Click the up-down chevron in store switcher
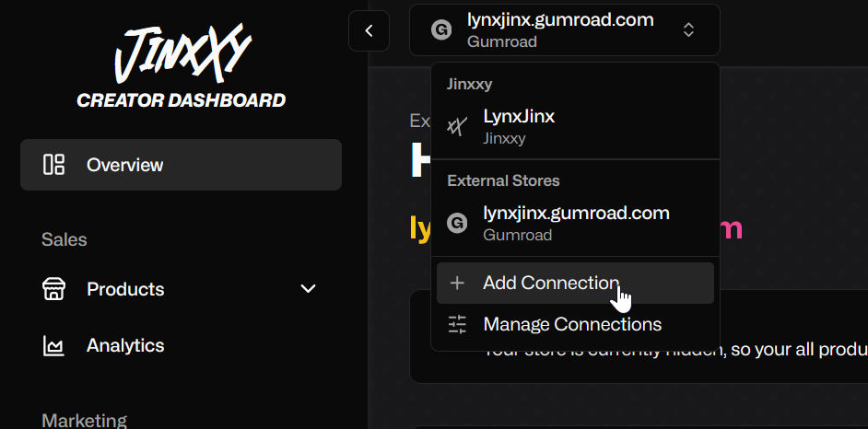Screen dimensions: 868x429 click(x=688, y=29)
